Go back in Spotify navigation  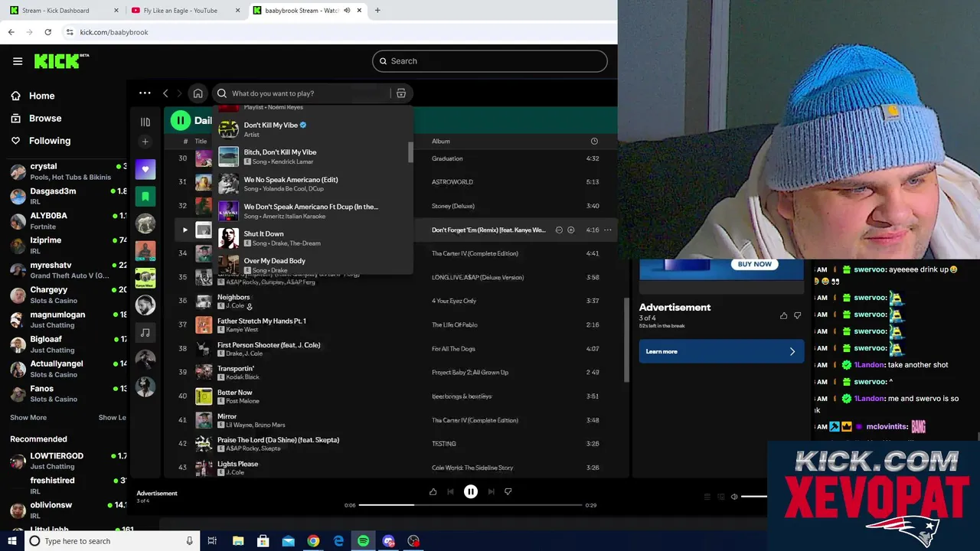[165, 93]
